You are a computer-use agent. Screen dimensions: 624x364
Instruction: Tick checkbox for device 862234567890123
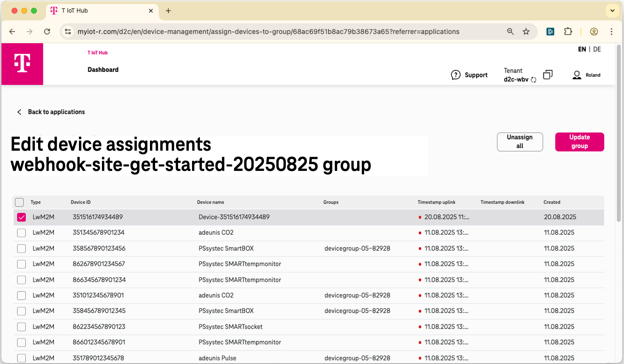coord(21,327)
